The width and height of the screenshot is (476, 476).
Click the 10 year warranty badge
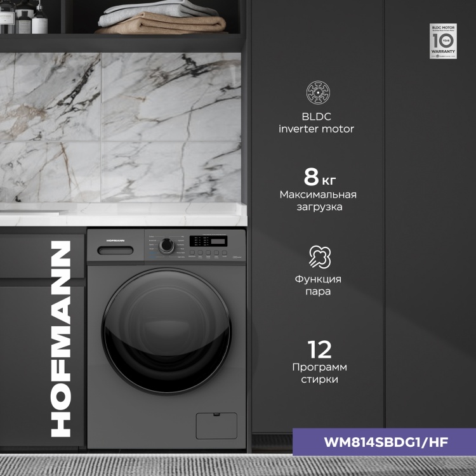(443, 41)
